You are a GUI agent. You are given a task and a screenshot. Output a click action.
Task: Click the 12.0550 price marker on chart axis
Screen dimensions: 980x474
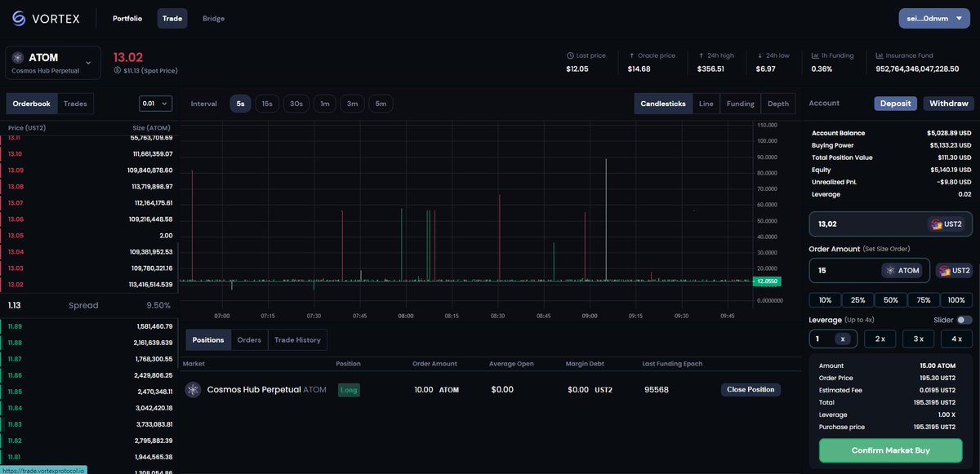tap(767, 281)
